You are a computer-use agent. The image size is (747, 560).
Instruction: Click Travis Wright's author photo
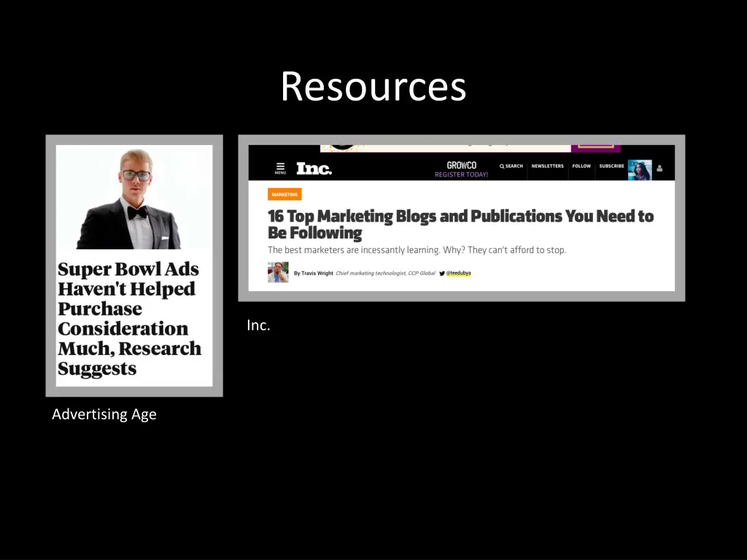tap(278, 273)
